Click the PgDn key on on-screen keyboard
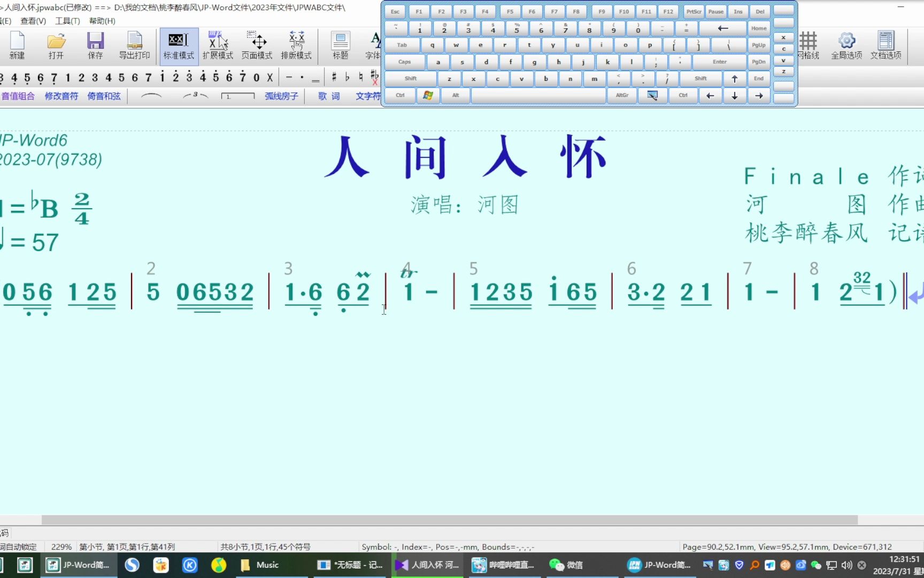Image resolution: width=924 pixels, height=578 pixels. 759,62
